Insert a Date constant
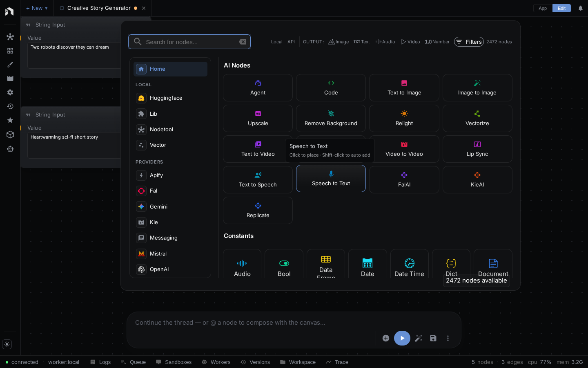The width and height of the screenshot is (588, 368). [367, 264]
